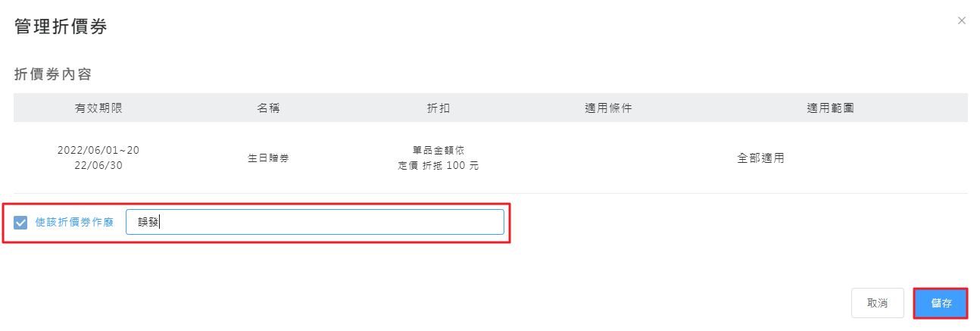The image size is (980, 331).
Task: Click the 全部適用 scope cell
Action: point(760,158)
